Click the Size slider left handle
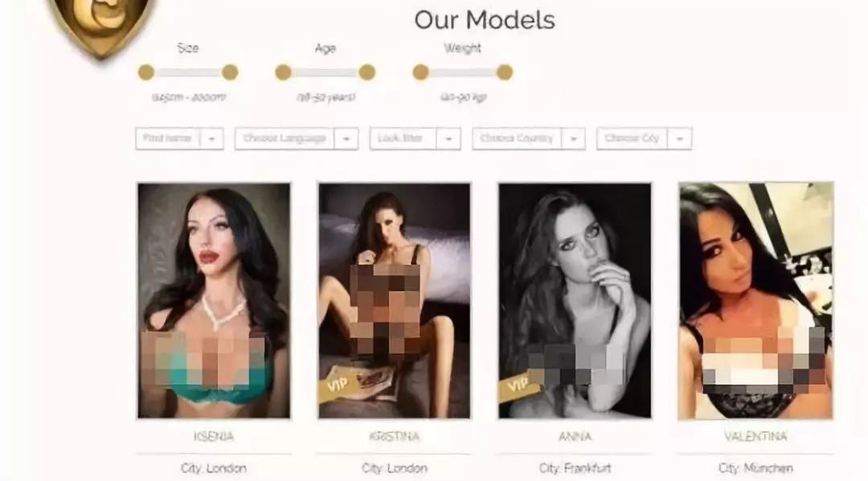The height and width of the screenshot is (481, 868). [x=146, y=72]
